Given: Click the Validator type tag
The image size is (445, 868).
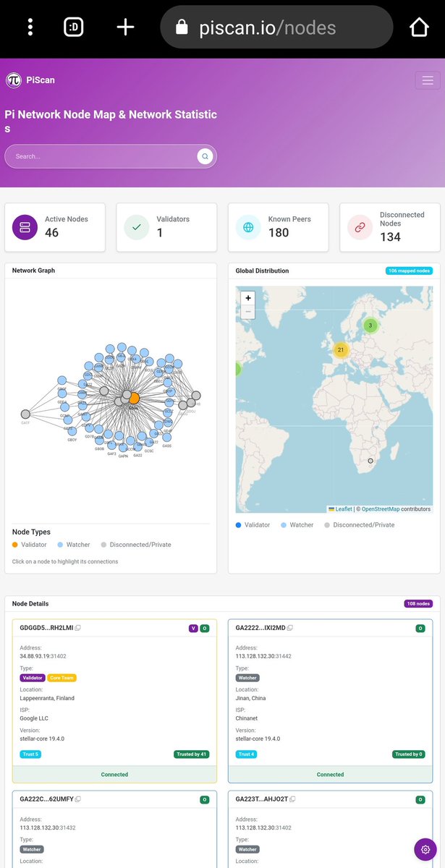Looking at the screenshot, I should tap(33, 678).
